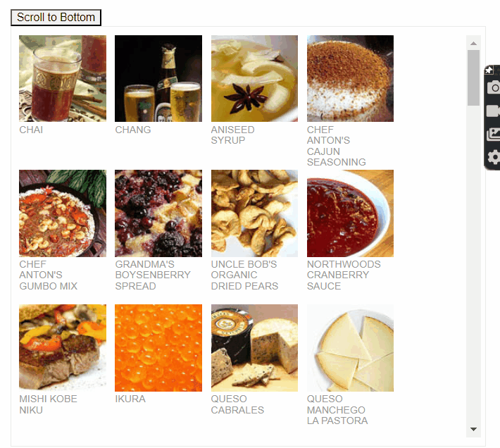Screen dimensions: 500x448
Task: Click the Queso Manchego La Pastora label
Action: [x=337, y=410]
